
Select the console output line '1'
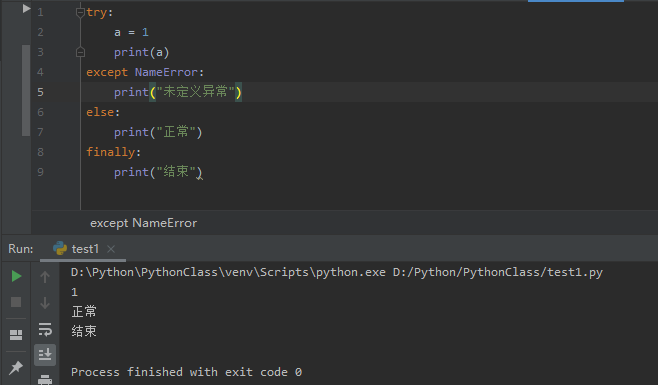click(74, 292)
